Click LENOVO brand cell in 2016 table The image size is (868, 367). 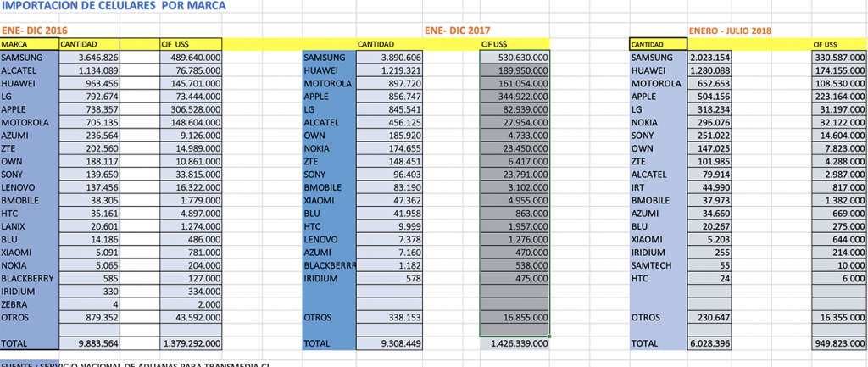[30, 187]
